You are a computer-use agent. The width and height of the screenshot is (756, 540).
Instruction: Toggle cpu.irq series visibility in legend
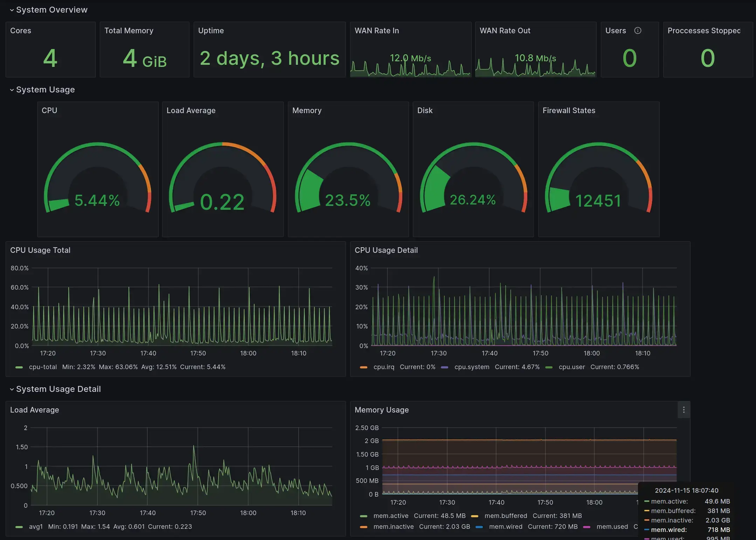point(384,367)
